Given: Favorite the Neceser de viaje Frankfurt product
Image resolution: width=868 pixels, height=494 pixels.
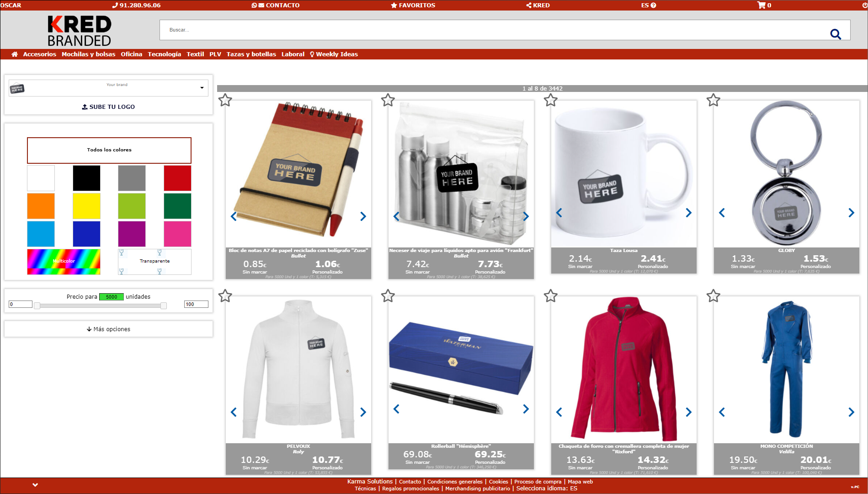Looking at the screenshot, I should 388,100.
